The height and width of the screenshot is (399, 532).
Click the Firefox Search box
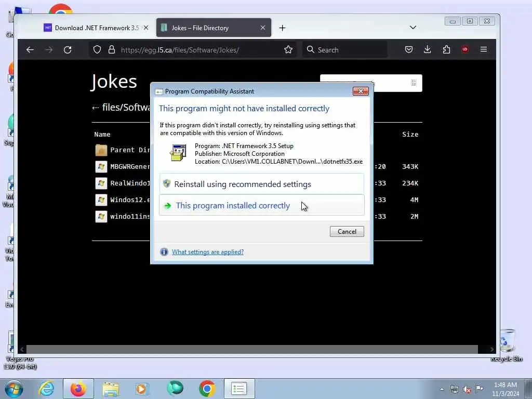pos(344,50)
